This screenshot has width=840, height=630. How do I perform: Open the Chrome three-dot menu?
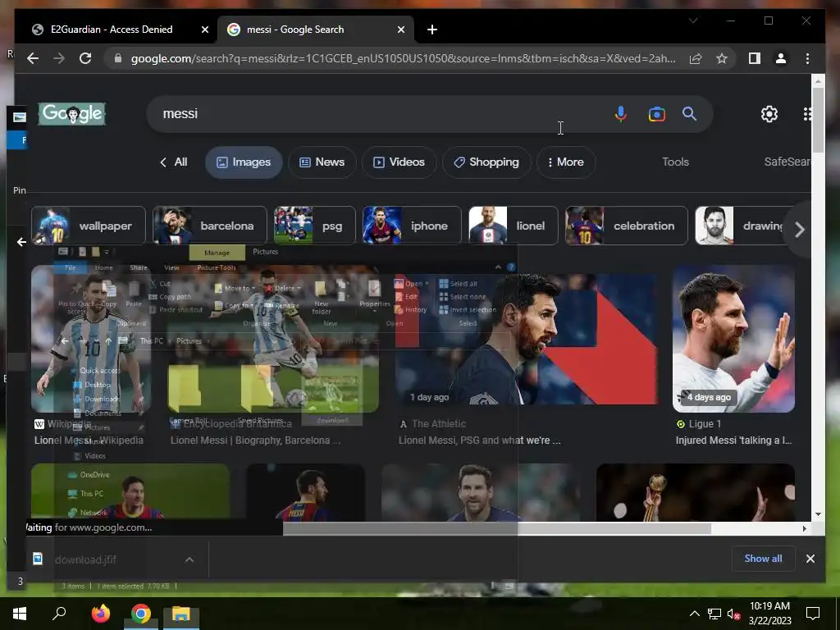(x=807, y=58)
